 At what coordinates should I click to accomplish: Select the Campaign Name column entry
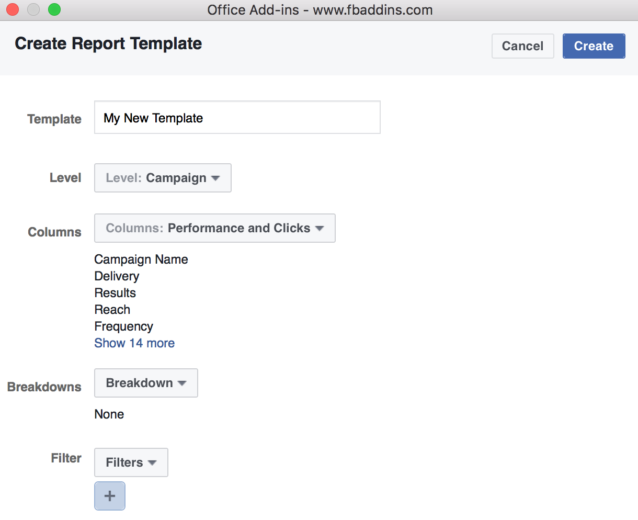(x=141, y=259)
